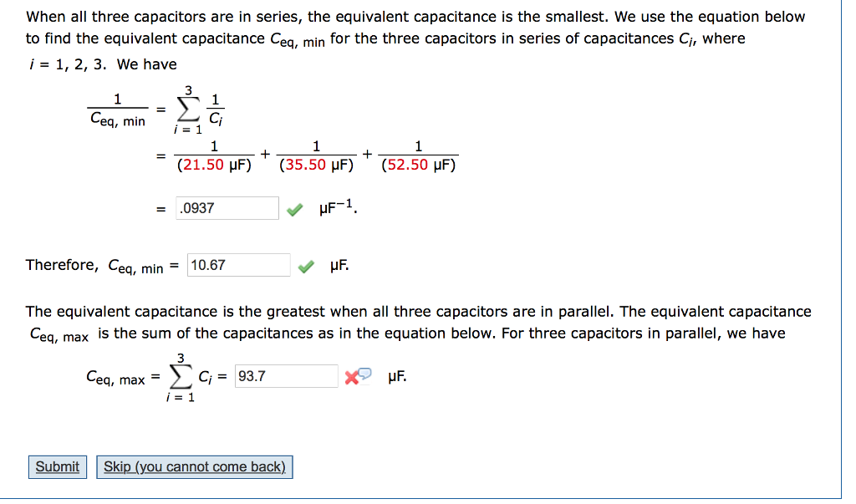The width and height of the screenshot is (856, 504).
Task: Select the .0937 answer field
Action: (227, 207)
